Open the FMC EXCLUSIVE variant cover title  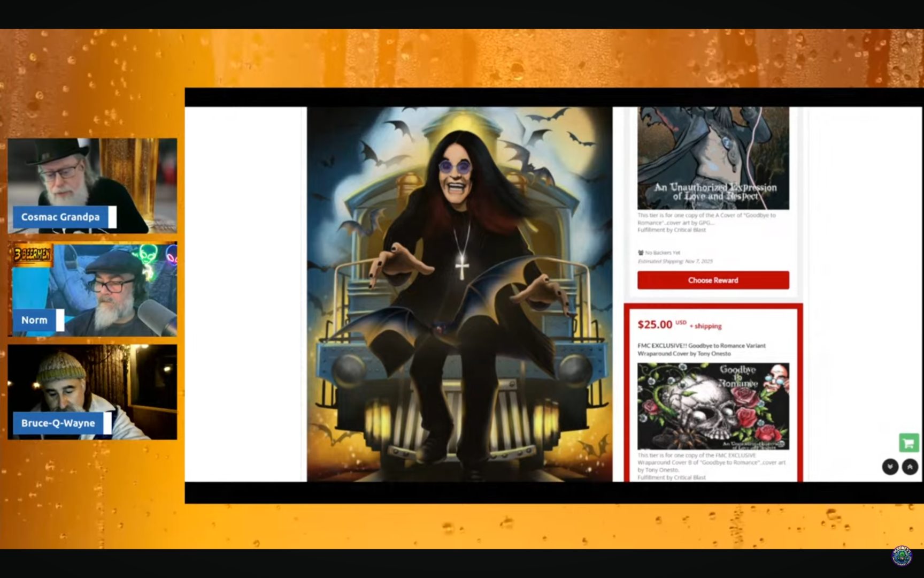point(701,349)
